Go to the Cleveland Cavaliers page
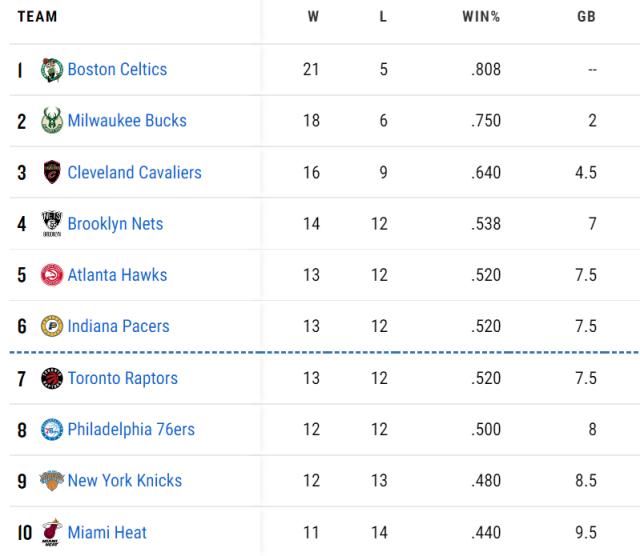The width and height of the screenshot is (640, 556). [134, 173]
